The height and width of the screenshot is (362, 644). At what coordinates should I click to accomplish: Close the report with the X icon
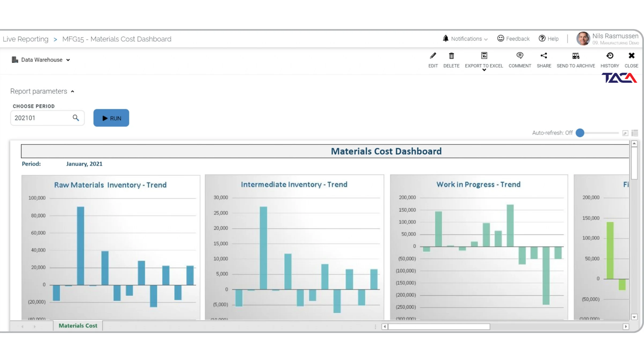click(x=632, y=56)
